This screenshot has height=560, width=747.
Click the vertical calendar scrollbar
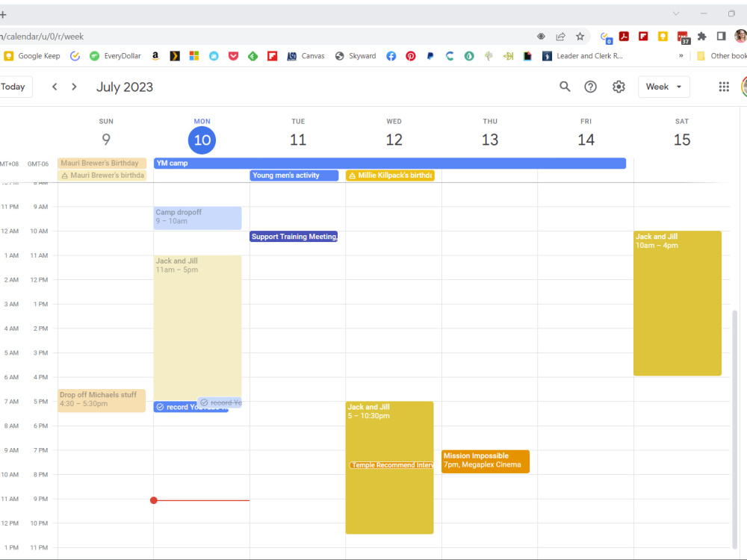(734, 429)
